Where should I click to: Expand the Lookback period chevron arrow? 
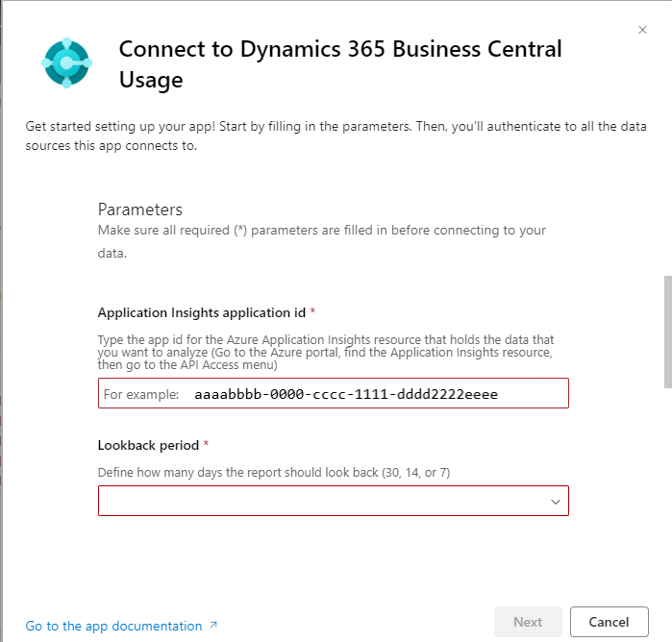click(555, 502)
